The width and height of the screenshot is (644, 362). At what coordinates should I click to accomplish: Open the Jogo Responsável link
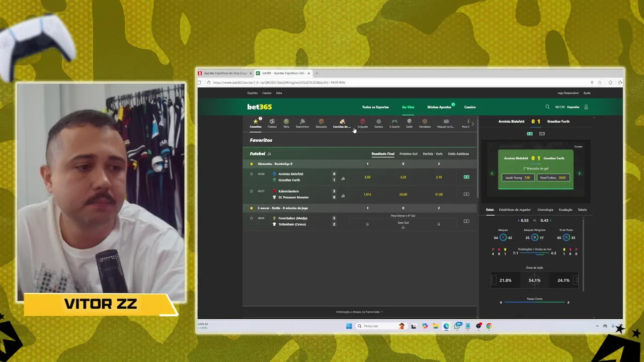(568, 93)
